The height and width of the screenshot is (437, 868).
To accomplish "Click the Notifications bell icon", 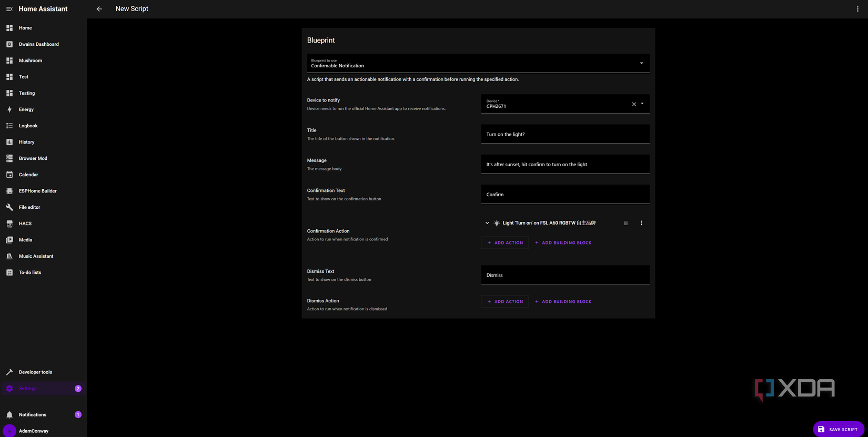I will click(9, 414).
